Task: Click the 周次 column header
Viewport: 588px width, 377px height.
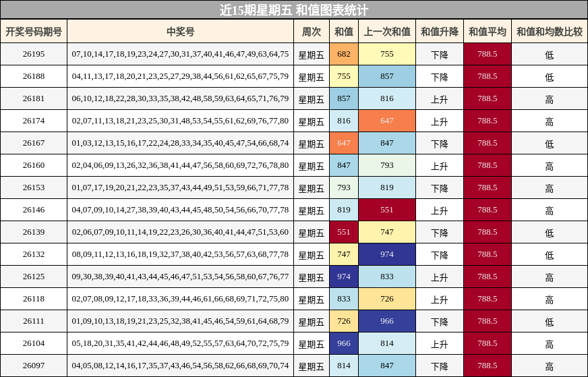Action: 312,32
